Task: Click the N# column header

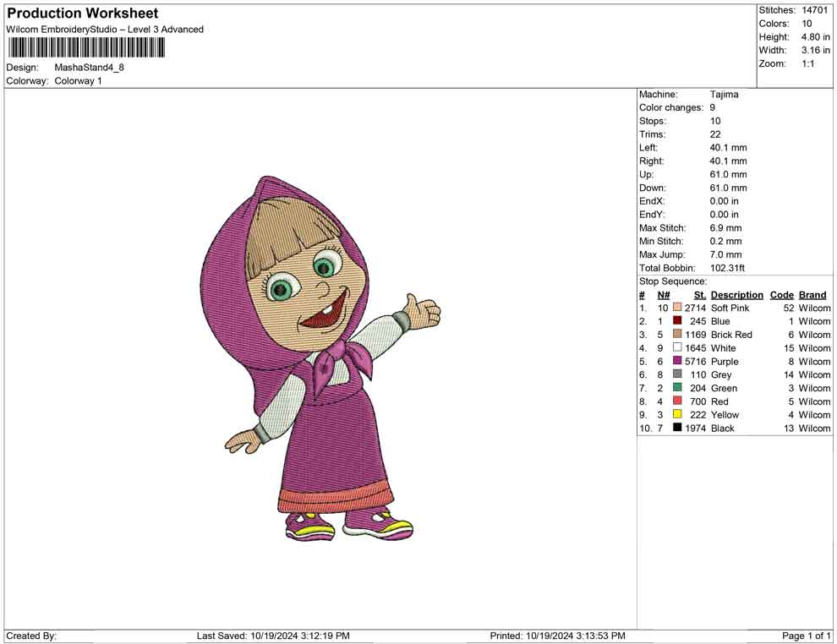Action: [664, 295]
